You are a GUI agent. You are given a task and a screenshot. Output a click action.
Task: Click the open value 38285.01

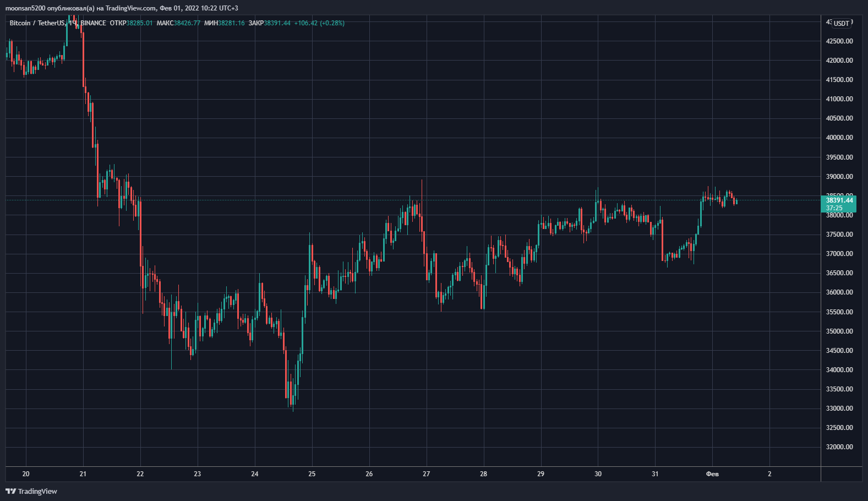pos(139,23)
